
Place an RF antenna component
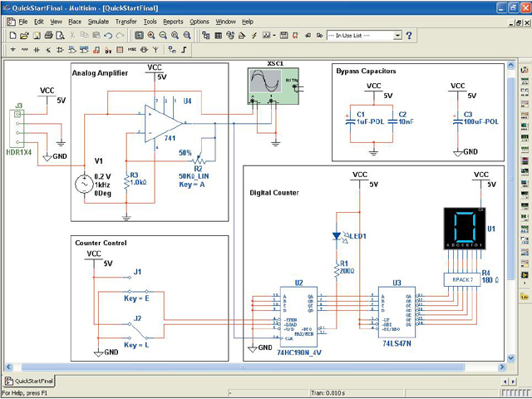pyautogui.click(x=155, y=50)
